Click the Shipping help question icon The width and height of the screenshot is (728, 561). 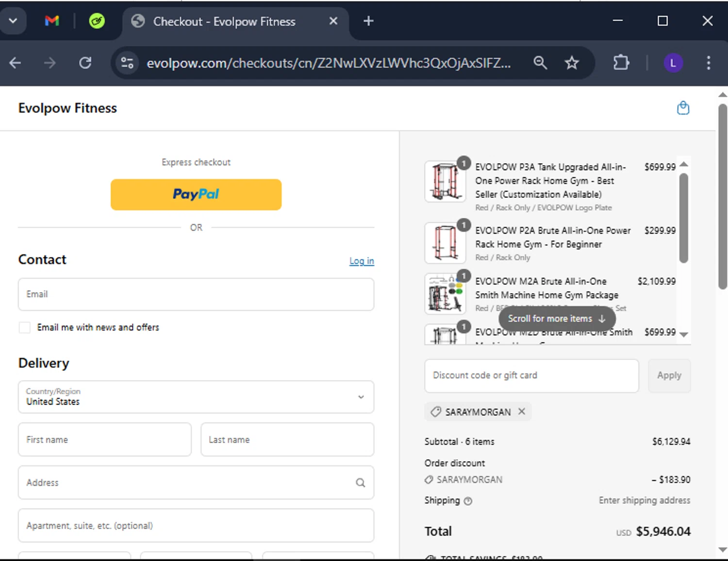tap(468, 501)
